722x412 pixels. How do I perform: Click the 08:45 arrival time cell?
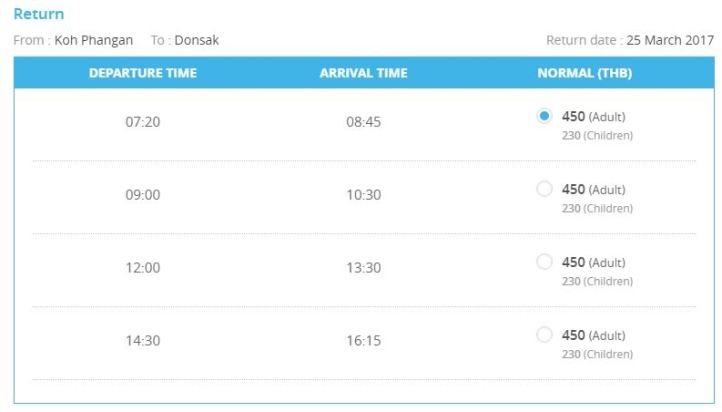pos(363,123)
